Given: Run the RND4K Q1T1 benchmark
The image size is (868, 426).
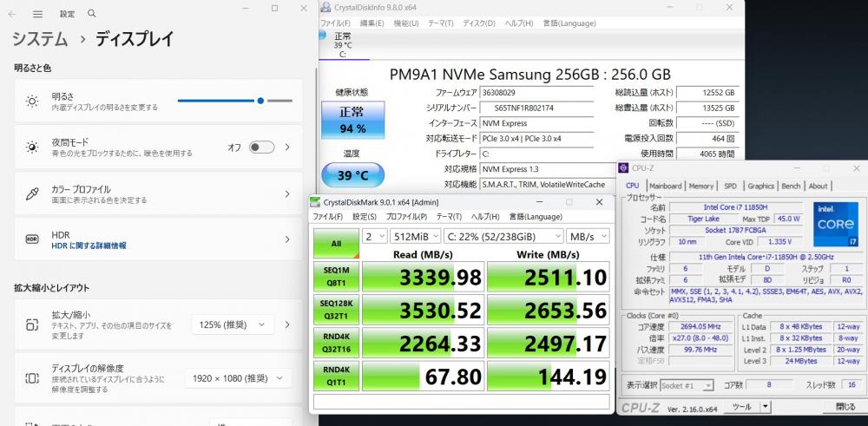Looking at the screenshot, I should pyautogui.click(x=336, y=377).
